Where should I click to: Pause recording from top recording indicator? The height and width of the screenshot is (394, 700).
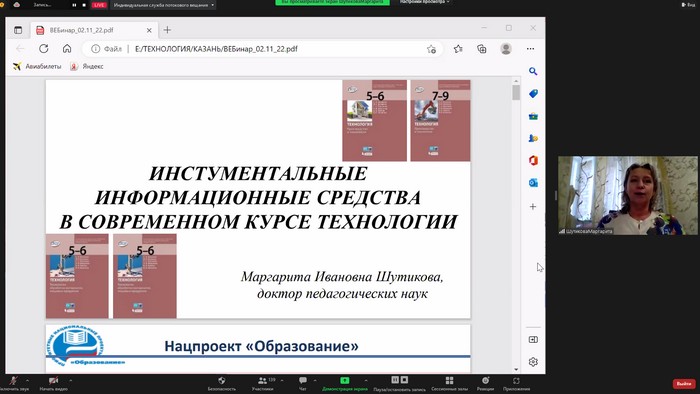(74, 5)
